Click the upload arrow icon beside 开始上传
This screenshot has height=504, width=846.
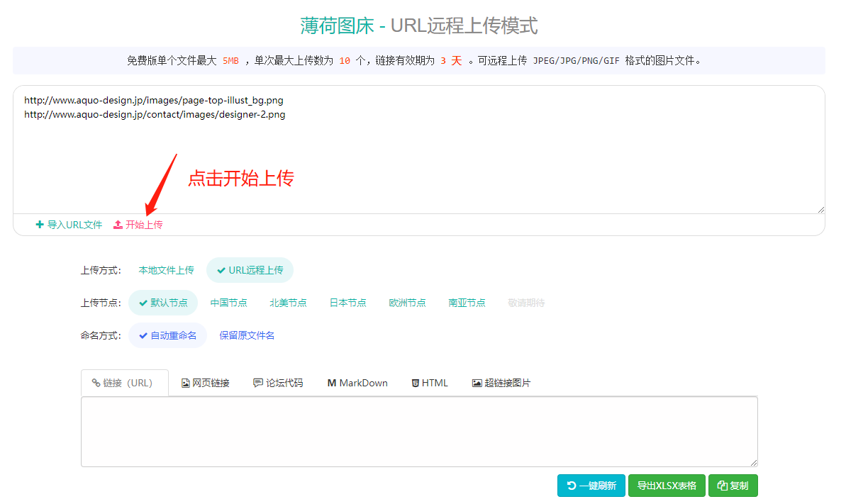click(x=118, y=225)
